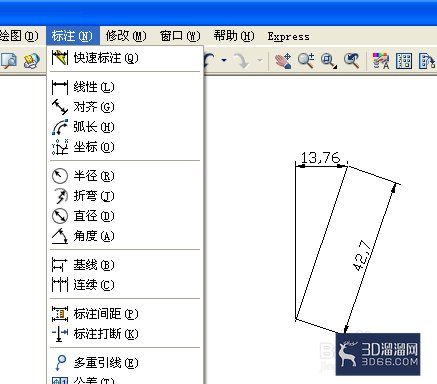Click the ordinate dimension icon

click(60, 147)
